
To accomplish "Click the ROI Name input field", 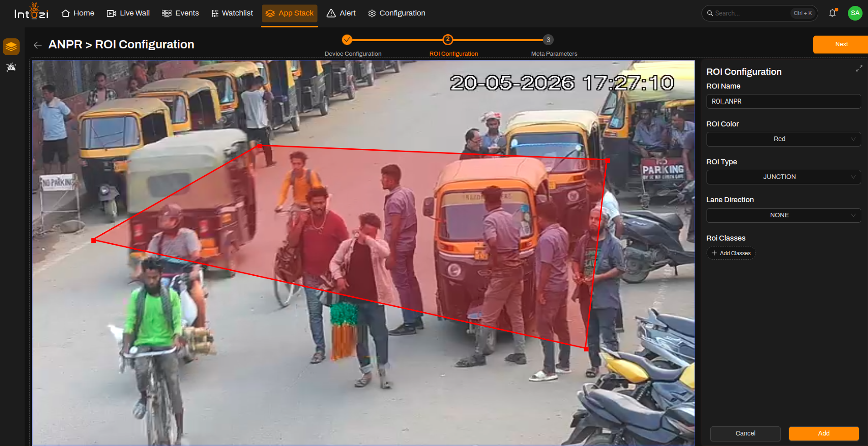I will coord(783,101).
